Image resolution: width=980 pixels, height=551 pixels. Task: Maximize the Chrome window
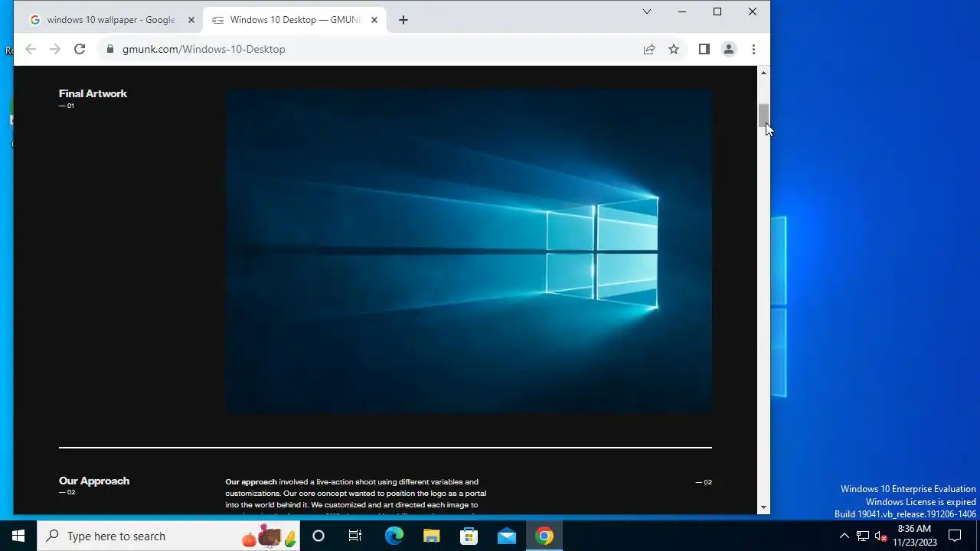click(x=717, y=11)
